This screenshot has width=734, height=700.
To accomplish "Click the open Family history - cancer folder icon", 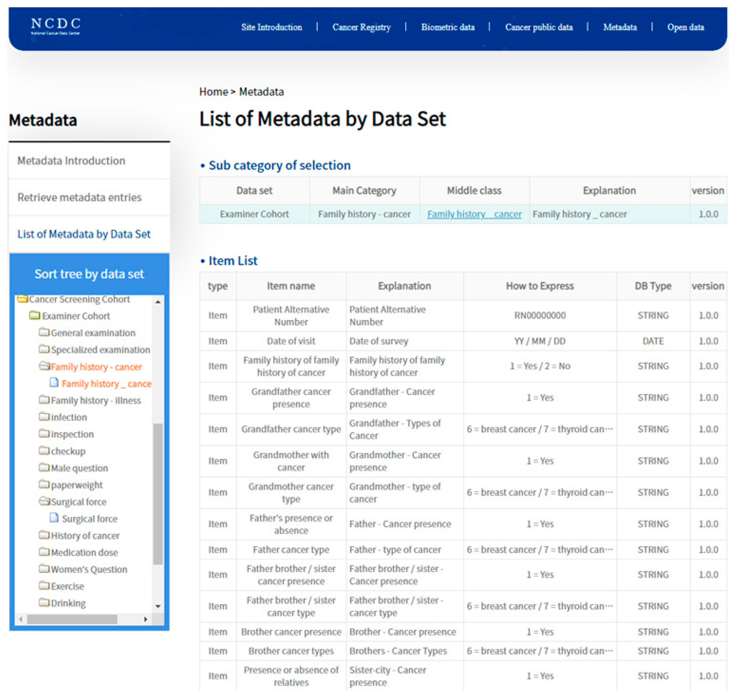I will point(44,366).
